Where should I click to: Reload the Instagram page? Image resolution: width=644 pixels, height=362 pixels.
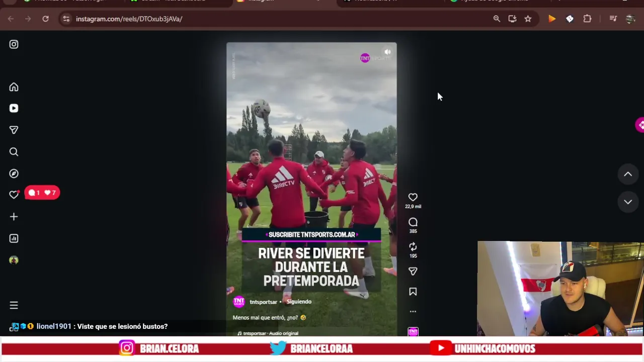click(x=45, y=19)
